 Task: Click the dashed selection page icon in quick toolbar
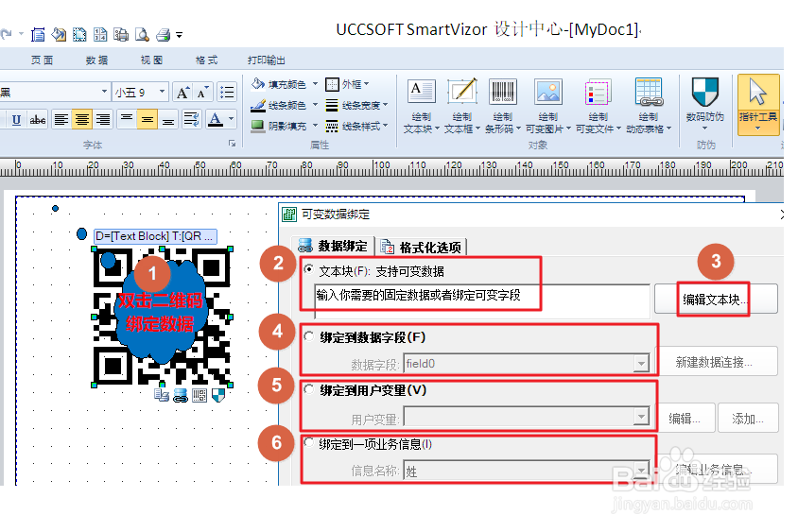coord(80,35)
